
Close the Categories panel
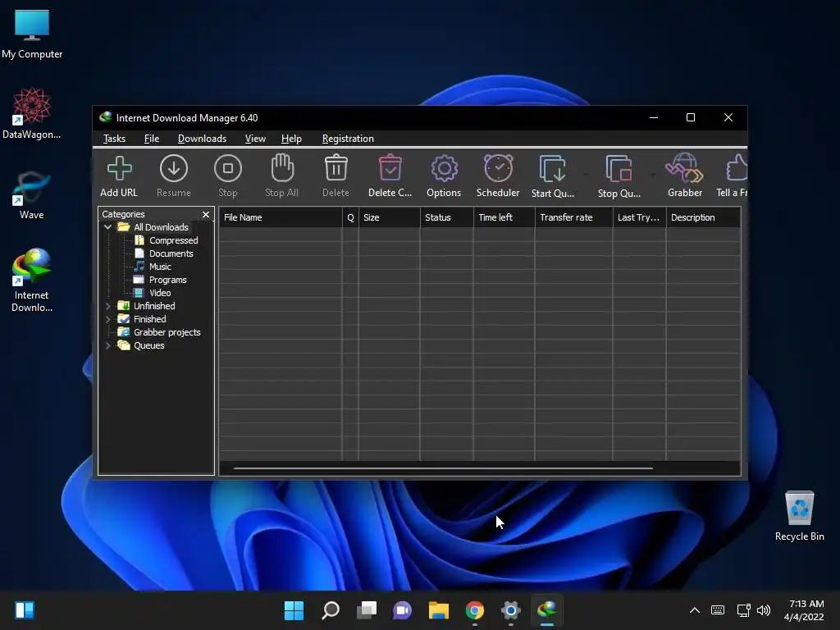(x=206, y=214)
